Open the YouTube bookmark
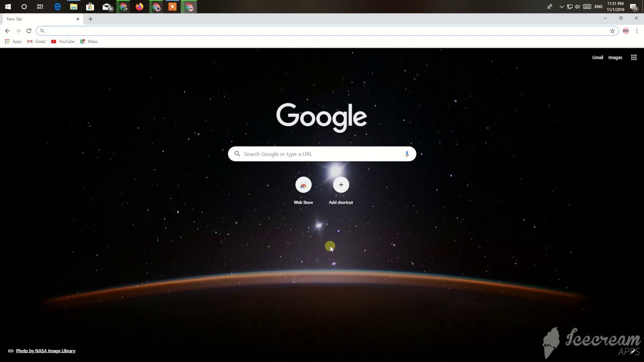644x362 pixels. [63, 41]
